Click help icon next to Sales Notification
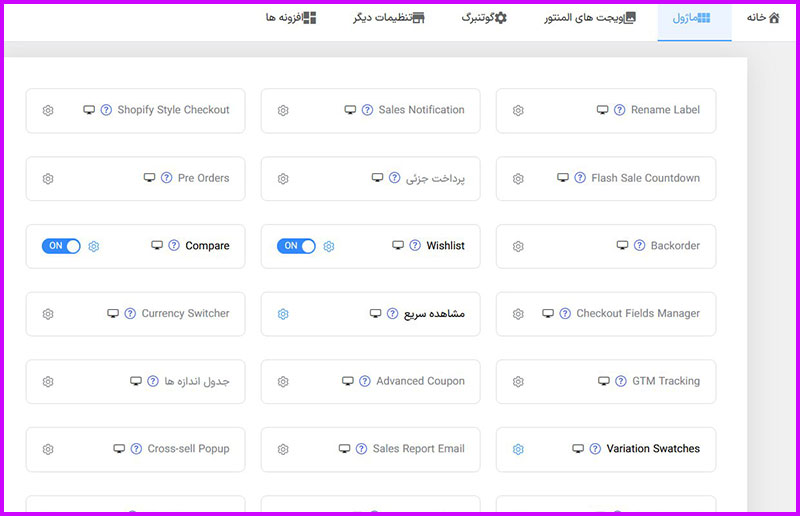 pos(367,110)
